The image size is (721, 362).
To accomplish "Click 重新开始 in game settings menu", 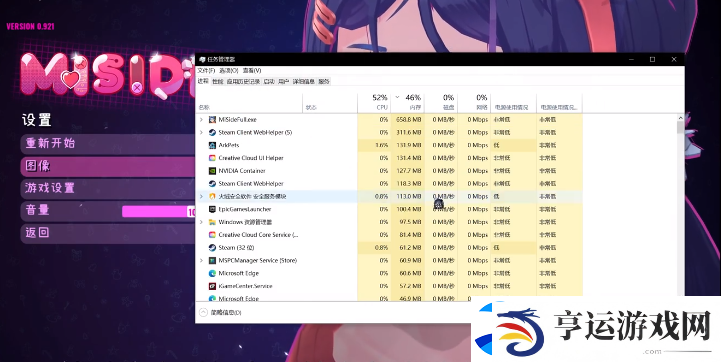I will (109, 144).
